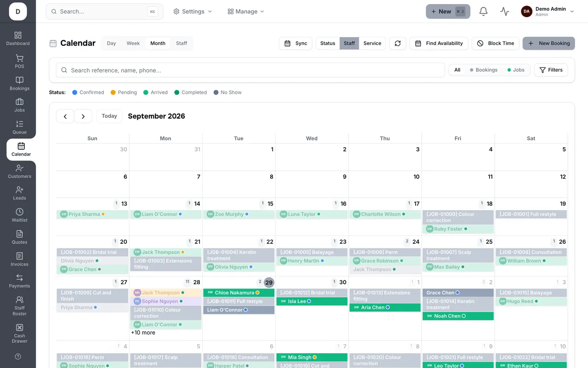Switch colour mode to Status

(x=328, y=43)
